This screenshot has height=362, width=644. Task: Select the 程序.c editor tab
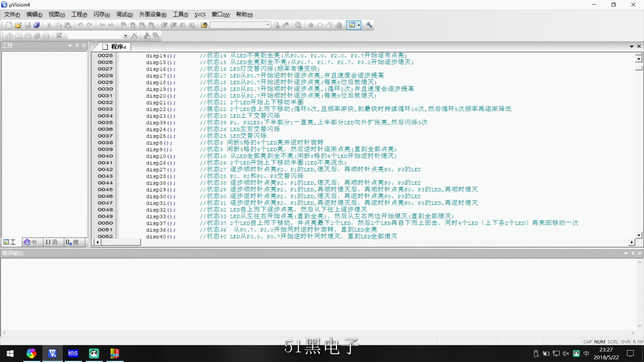tap(115, 47)
